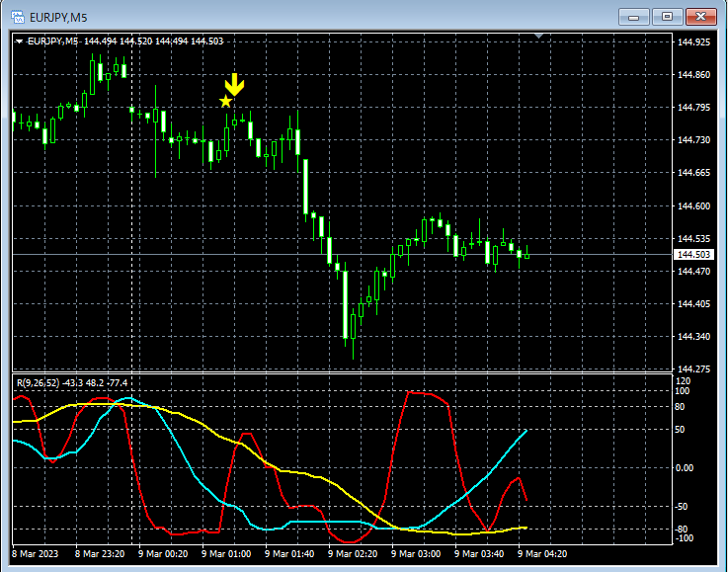This screenshot has height=572, width=728.
Task: Click the 8 Mar 2023 time label
Action: (36, 554)
